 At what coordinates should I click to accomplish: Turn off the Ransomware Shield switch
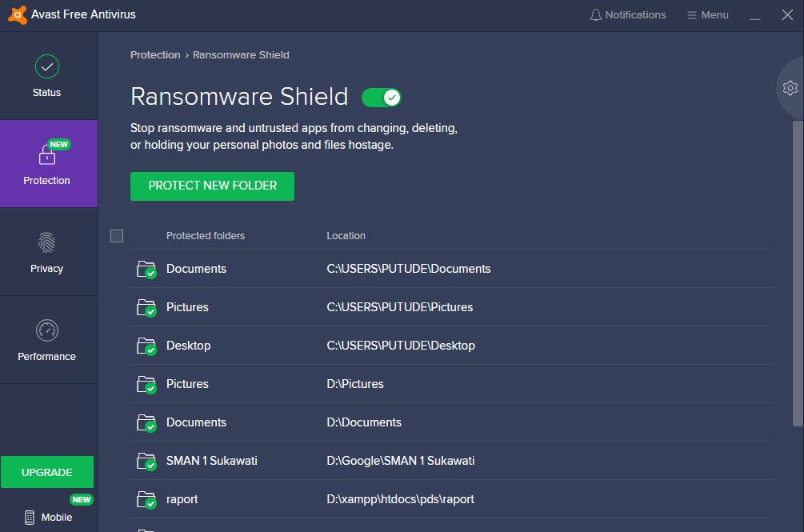(x=382, y=98)
